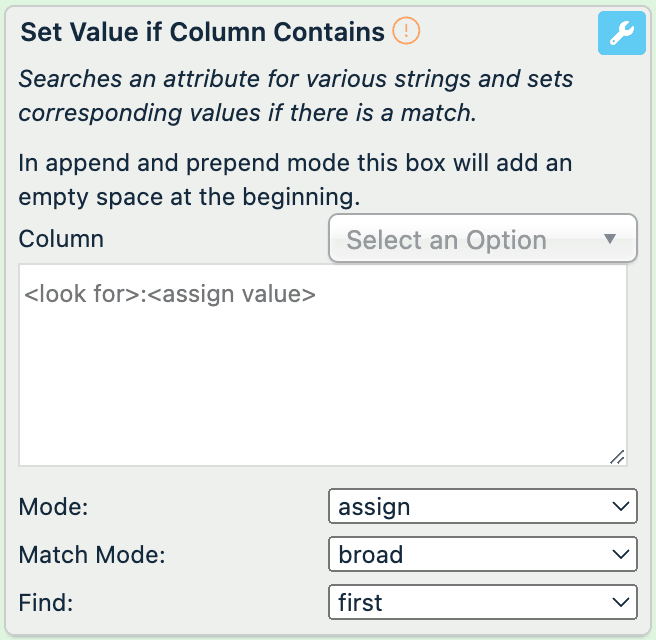Image resolution: width=656 pixels, height=640 pixels.
Task: Open the Mode dropdown showing assign
Action: coord(482,506)
